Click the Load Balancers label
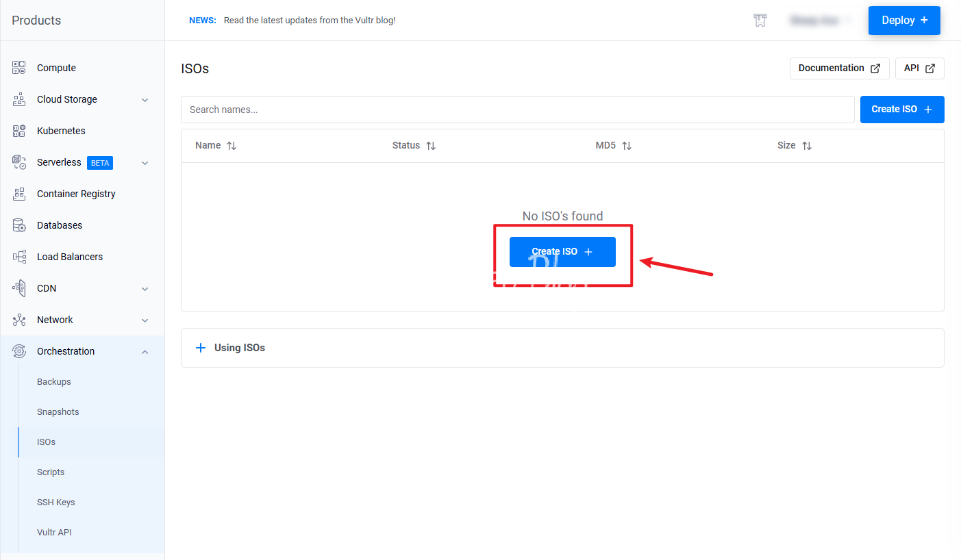 click(x=70, y=257)
